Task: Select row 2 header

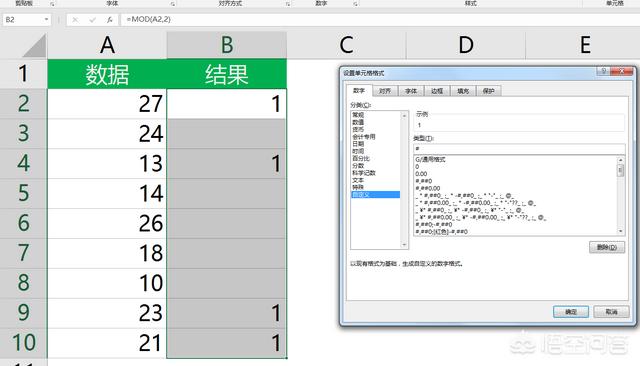Action: point(23,104)
